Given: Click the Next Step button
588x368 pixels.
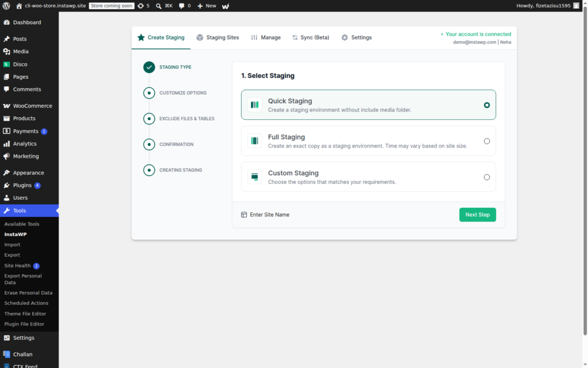Looking at the screenshot, I should pyautogui.click(x=477, y=215).
